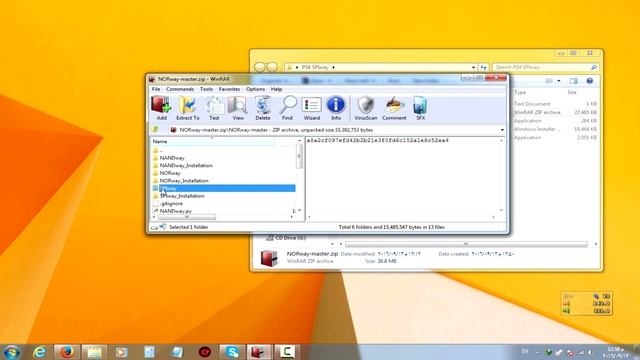Click the Add toolbar icon in WinRAR
Screen dimensions: 640x360
161,108
